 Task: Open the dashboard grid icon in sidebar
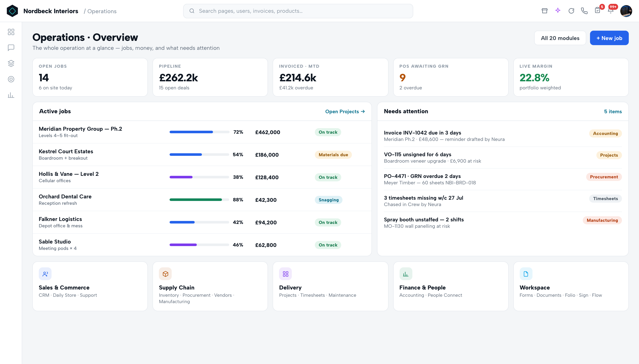point(11,32)
